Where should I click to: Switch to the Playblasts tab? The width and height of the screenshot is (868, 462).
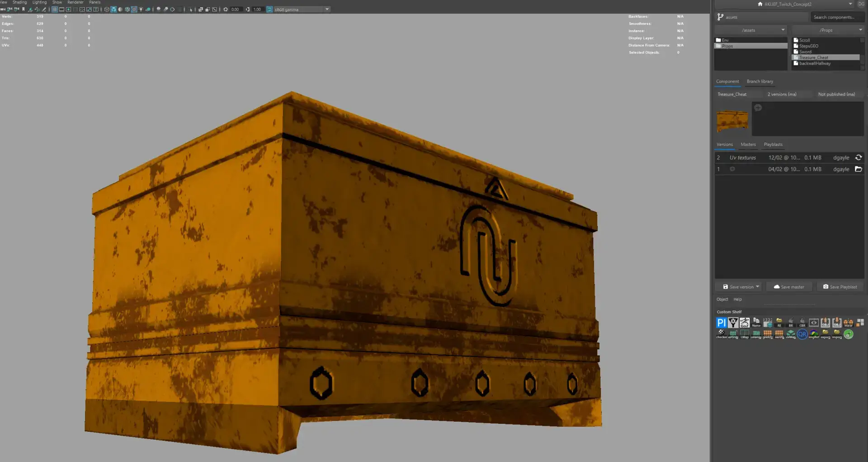pos(773,145)
